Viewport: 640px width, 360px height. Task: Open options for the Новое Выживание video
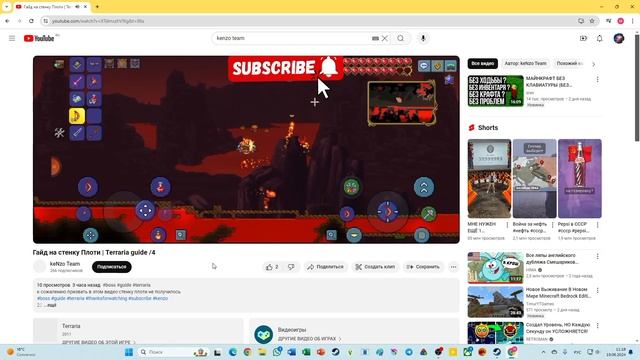point(597,291)
